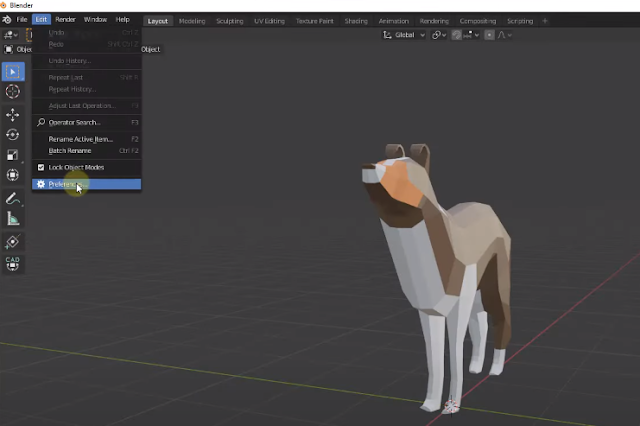Choose Batch Rename entry

[87, 151]
